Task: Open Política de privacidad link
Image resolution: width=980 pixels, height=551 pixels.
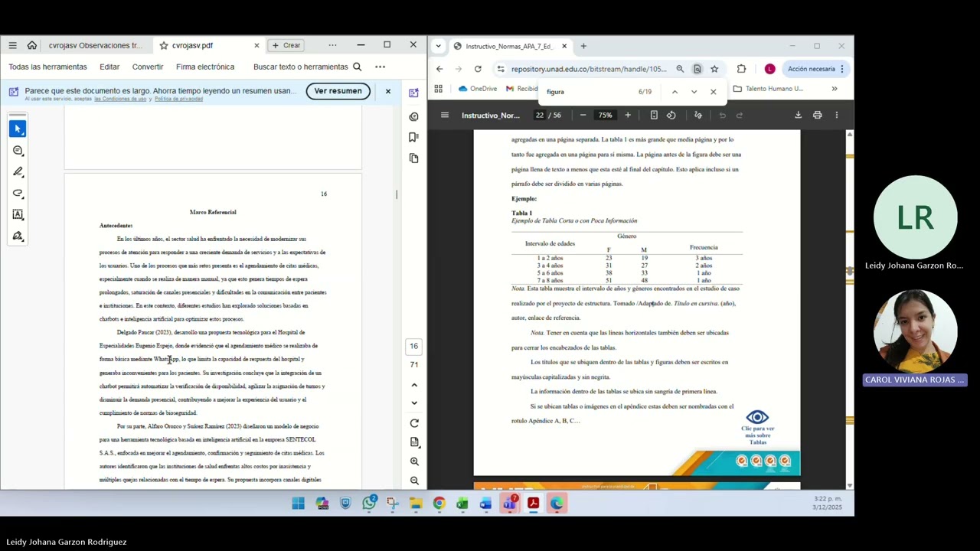Action: coord(178,99)
